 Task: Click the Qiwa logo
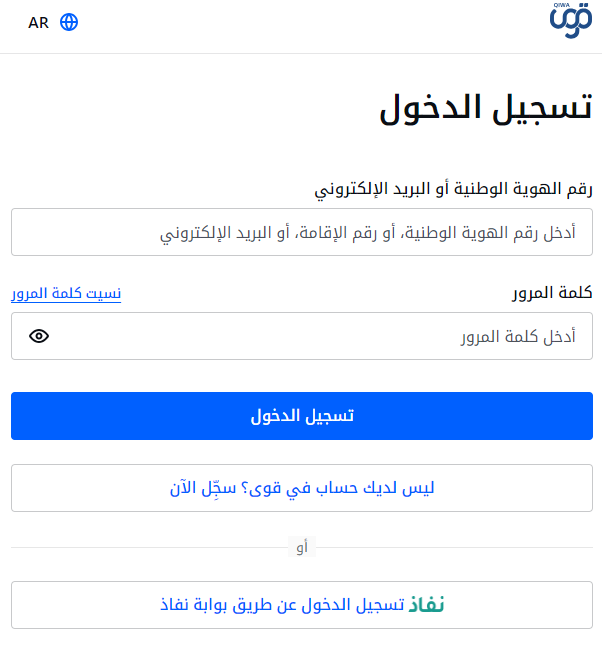coord(571,19)
